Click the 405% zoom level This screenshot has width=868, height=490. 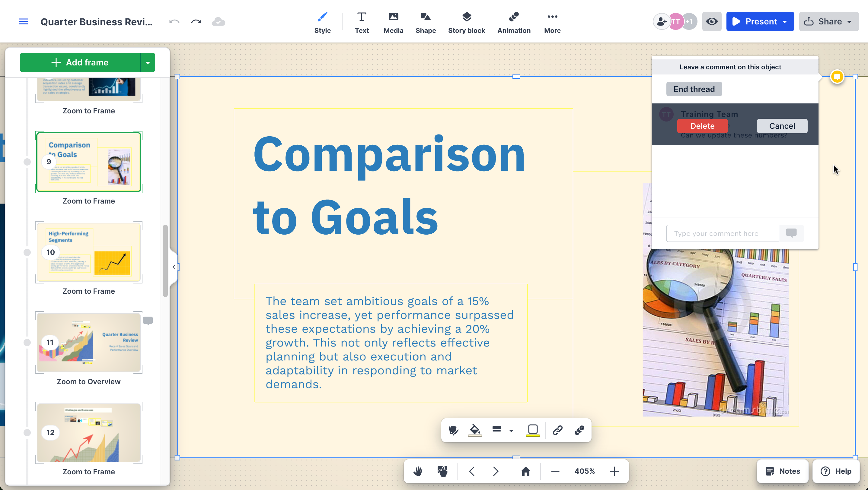tap(585, 471)
